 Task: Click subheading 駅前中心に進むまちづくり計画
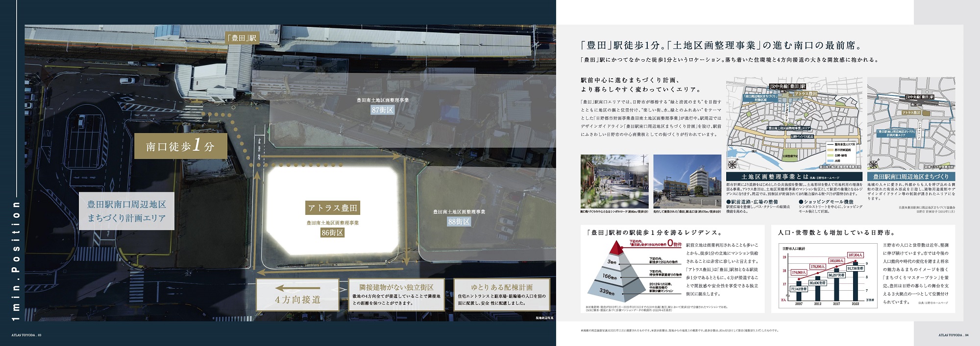point(630,80)
